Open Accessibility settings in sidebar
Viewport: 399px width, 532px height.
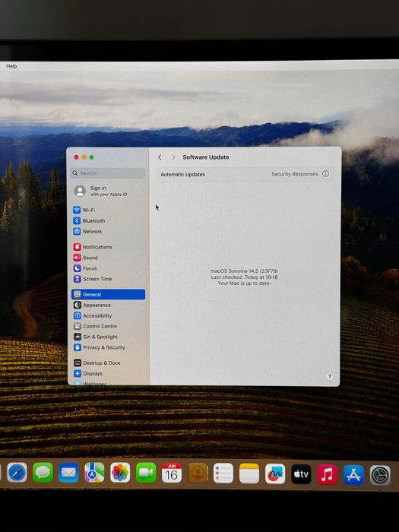93,315
